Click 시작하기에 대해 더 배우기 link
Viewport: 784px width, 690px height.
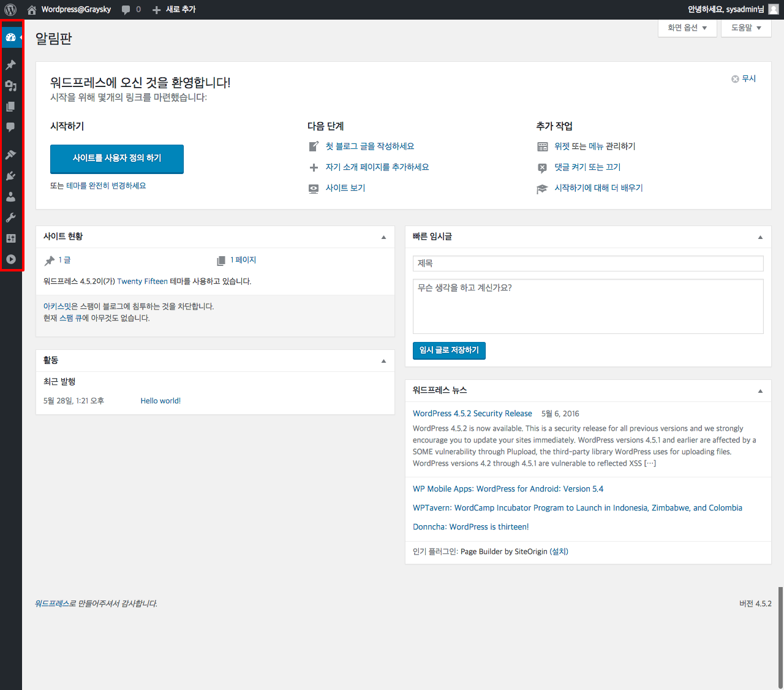(598, 188)
